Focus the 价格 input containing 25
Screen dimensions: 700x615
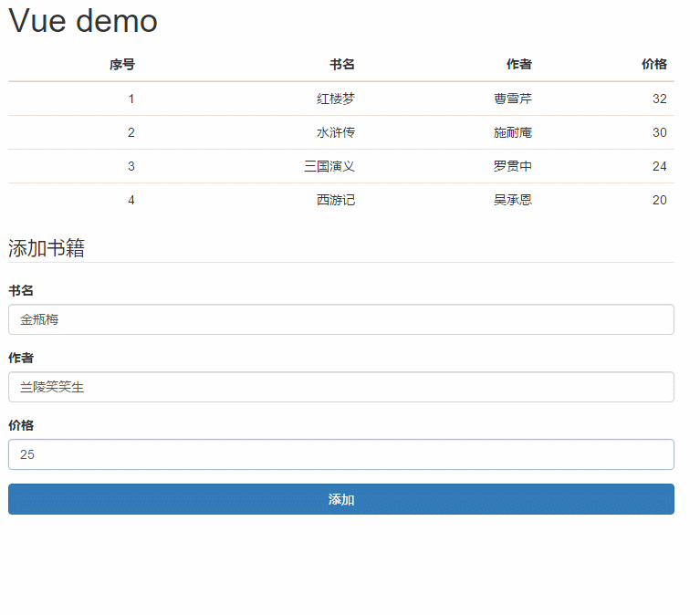pos(341,454)
